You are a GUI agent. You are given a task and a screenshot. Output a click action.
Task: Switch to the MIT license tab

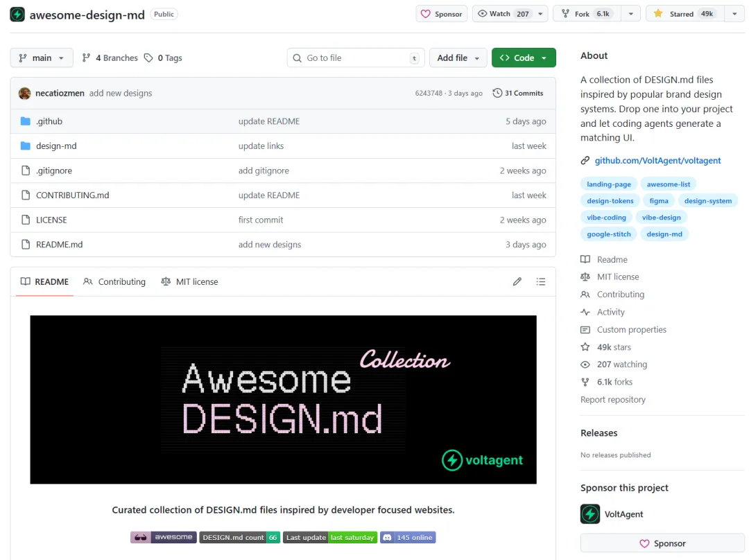[189, 281]
